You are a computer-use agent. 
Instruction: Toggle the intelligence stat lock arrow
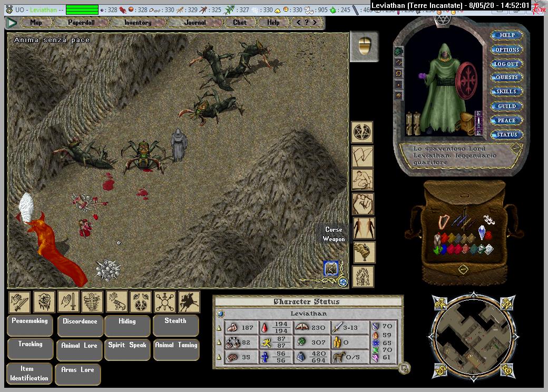219,357
